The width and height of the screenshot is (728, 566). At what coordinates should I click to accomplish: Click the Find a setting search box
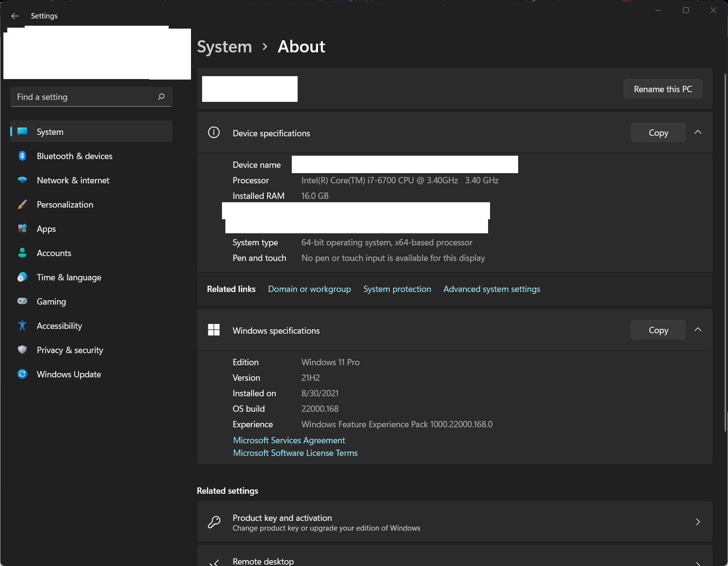pos(91,97)
